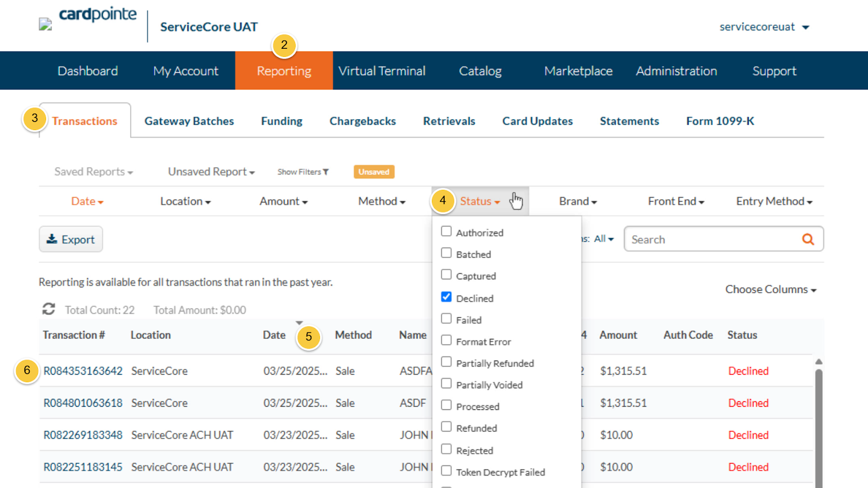This screenshot has width=868, height=488.
Task: Click the Show Filters text
Action: 299,172
